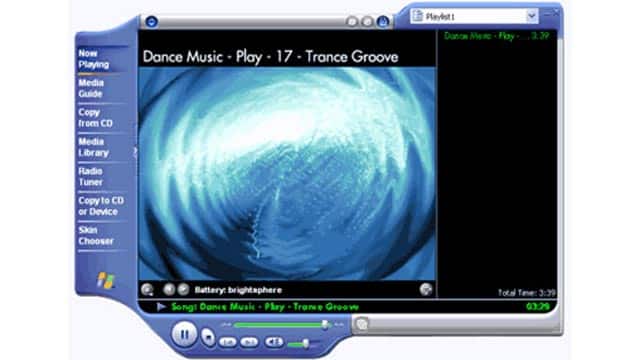Toggle the menu bar show/hide button
640x360 pixels.
[x=151, y=21]
